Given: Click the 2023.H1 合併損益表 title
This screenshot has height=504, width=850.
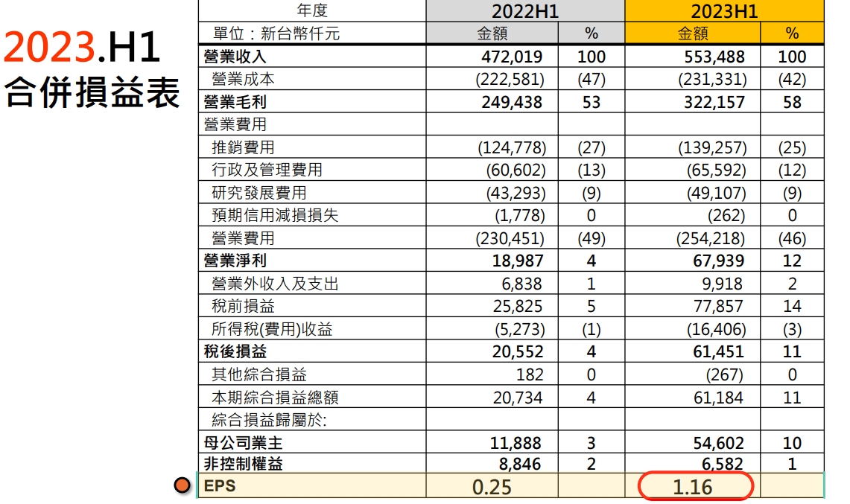Looking at the screenshot, I should coord(91,68).
